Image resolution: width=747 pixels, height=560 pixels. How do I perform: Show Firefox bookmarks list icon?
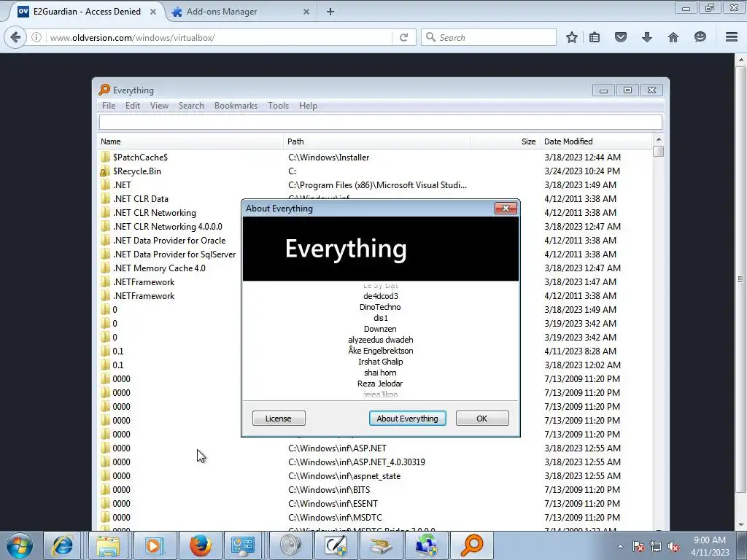point(595,37)
